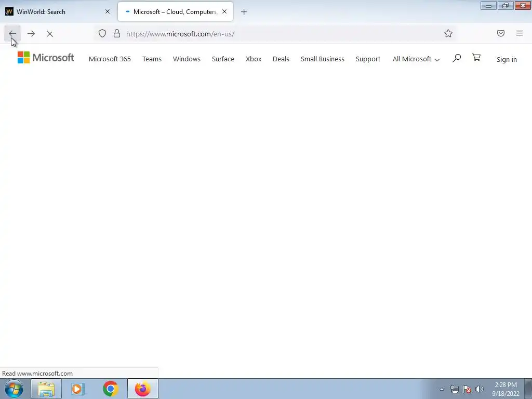Restore down the Firefox window
This screenshot has height=399, width=532.
(506, 5)
